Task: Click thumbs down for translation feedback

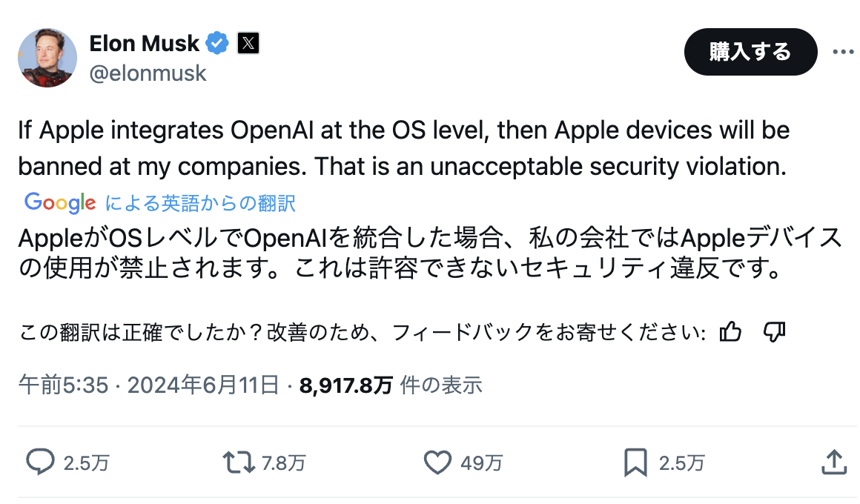Action: tap(775, 332)
